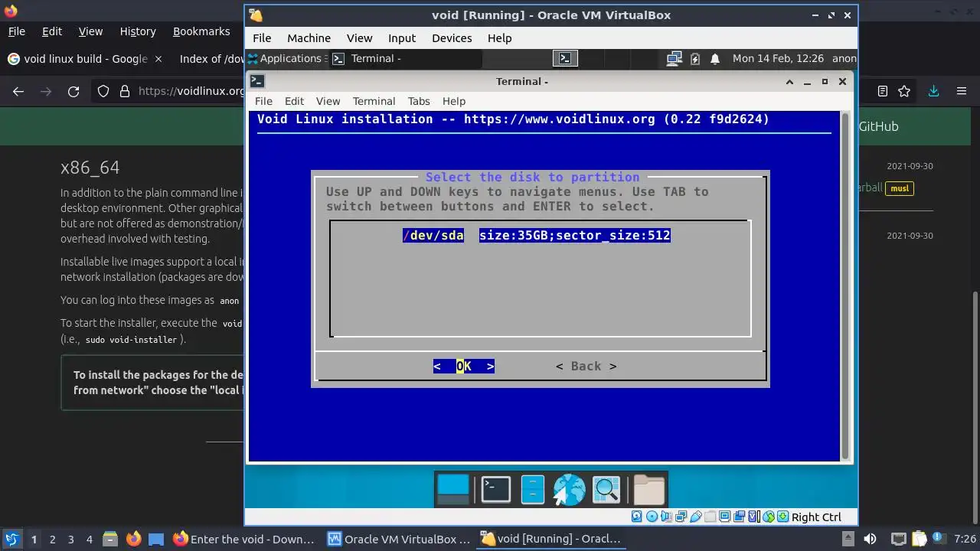Click the guest clock Mon 14 Feb, 12:26
Screen dimensions: 980x551
pos(778,58)
